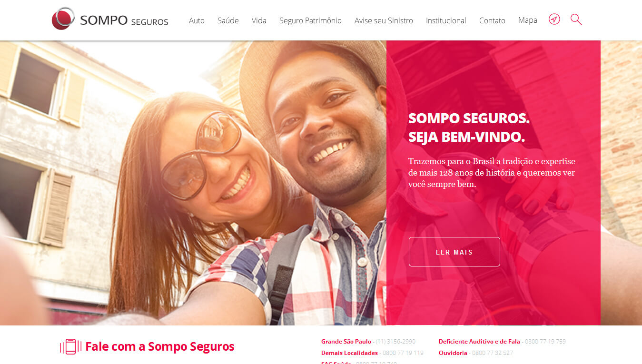Click the Demais Localidades contact link
The width and height of the screenshot is (642, 364).
(372, 353)
